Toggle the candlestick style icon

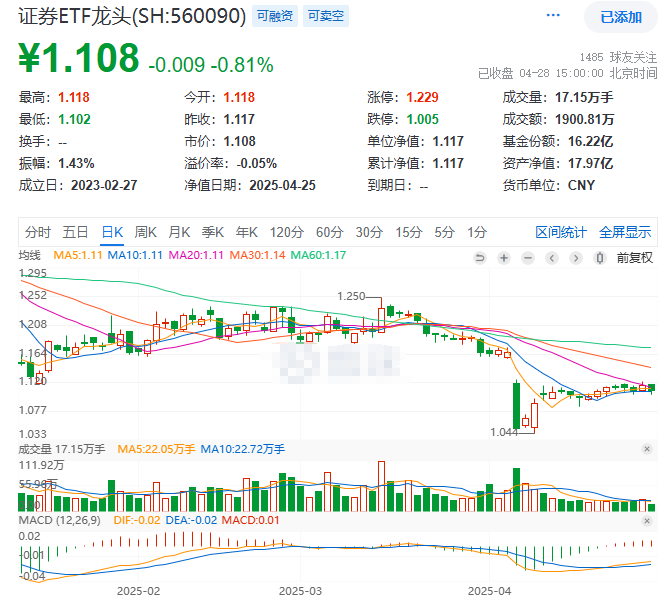click(600, 257)
